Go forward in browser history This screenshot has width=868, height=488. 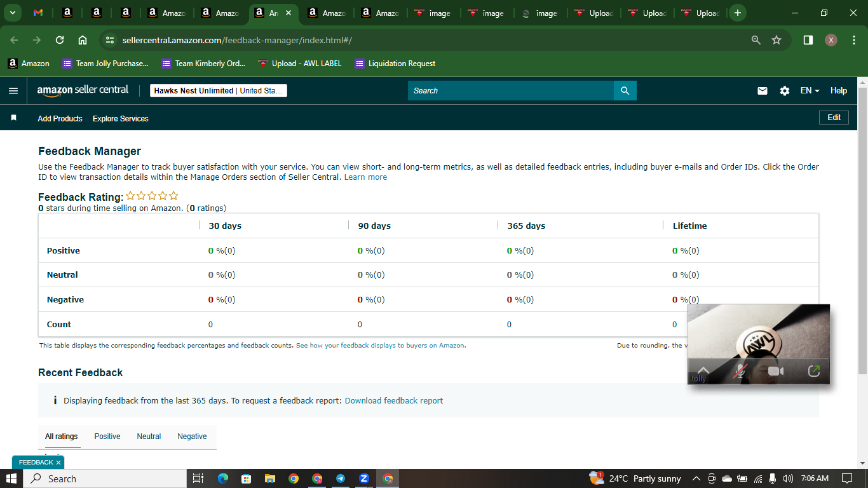[37, 40]
